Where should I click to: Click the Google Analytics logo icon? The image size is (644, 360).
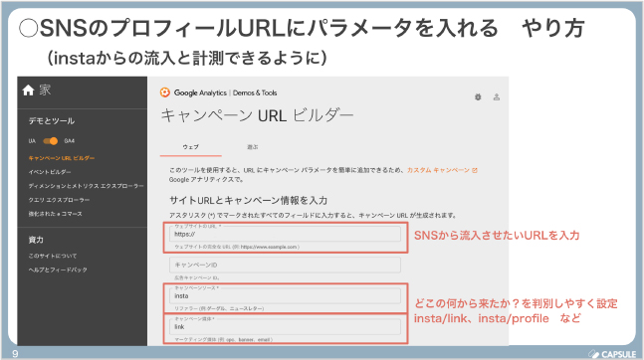(x=164, y=92)
